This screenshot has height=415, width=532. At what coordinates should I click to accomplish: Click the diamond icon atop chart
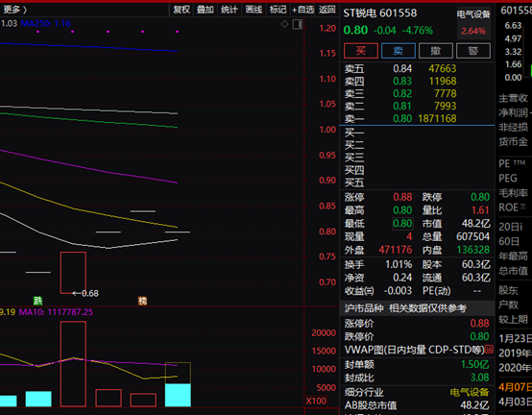tap(284, 24)
